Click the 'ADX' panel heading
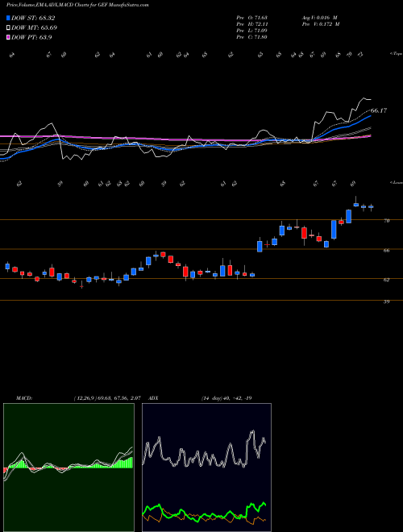 (x=154, y=398)
